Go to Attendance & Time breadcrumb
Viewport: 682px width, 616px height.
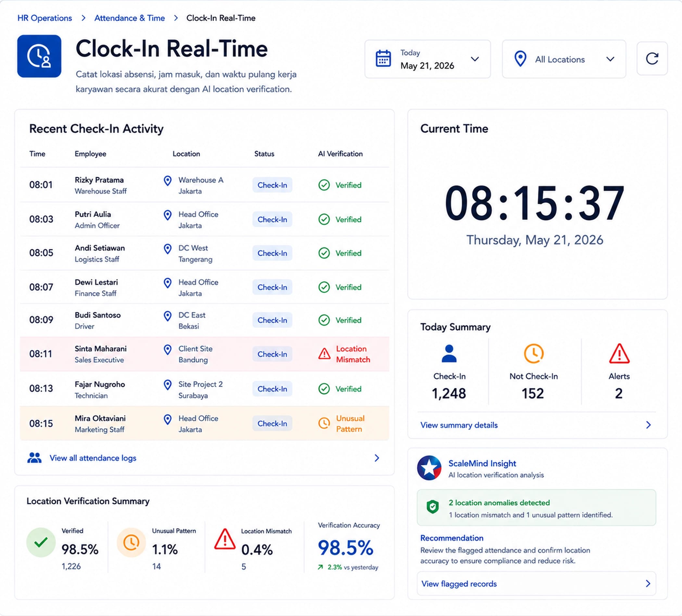click(x=130, y=18)
